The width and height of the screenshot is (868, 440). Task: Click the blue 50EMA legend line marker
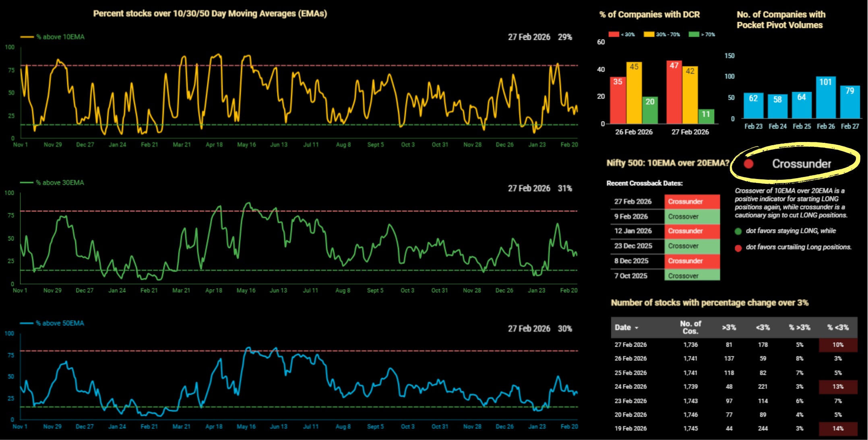point(27,323)
